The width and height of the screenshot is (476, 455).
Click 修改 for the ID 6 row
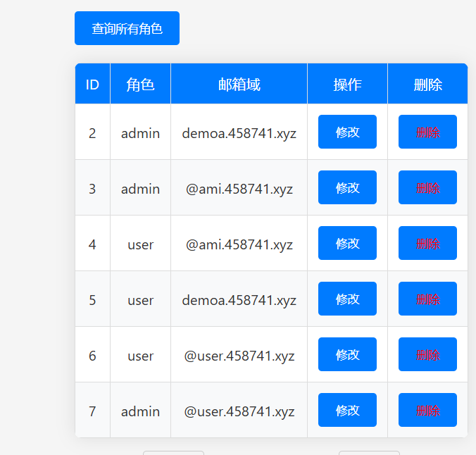[347, 354]
